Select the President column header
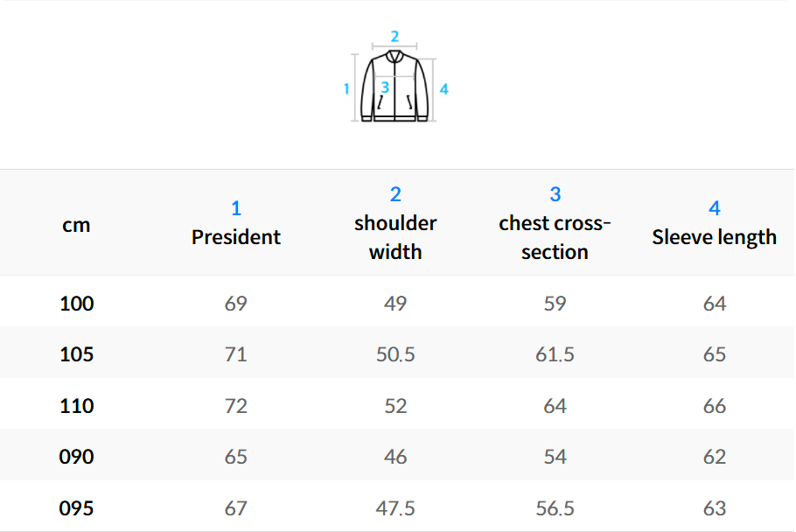 point(236,237)
